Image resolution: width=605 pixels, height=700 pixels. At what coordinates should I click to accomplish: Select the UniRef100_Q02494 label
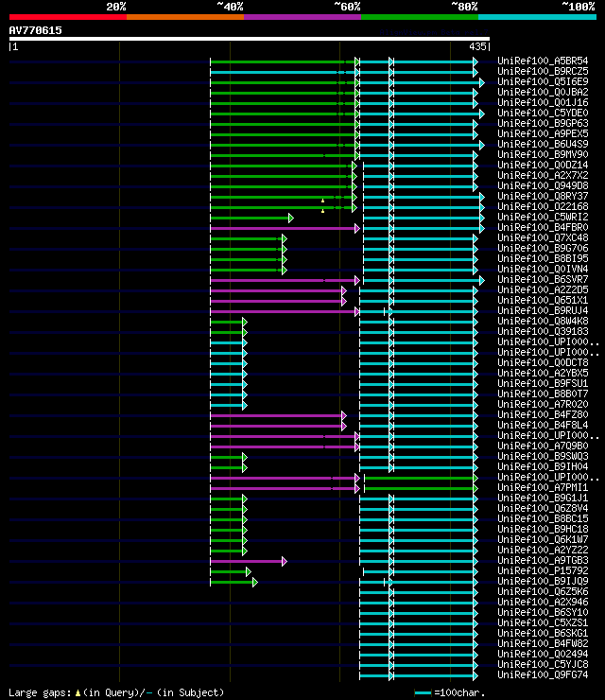[543, 654]
